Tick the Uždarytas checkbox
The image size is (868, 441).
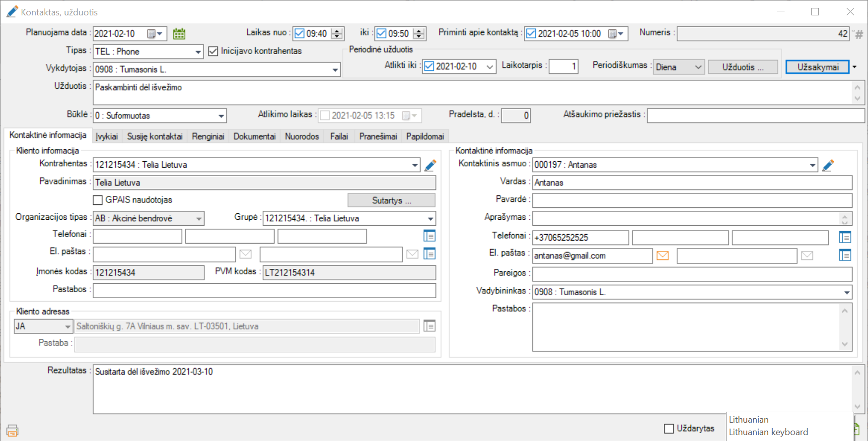[x=669, y=429]
